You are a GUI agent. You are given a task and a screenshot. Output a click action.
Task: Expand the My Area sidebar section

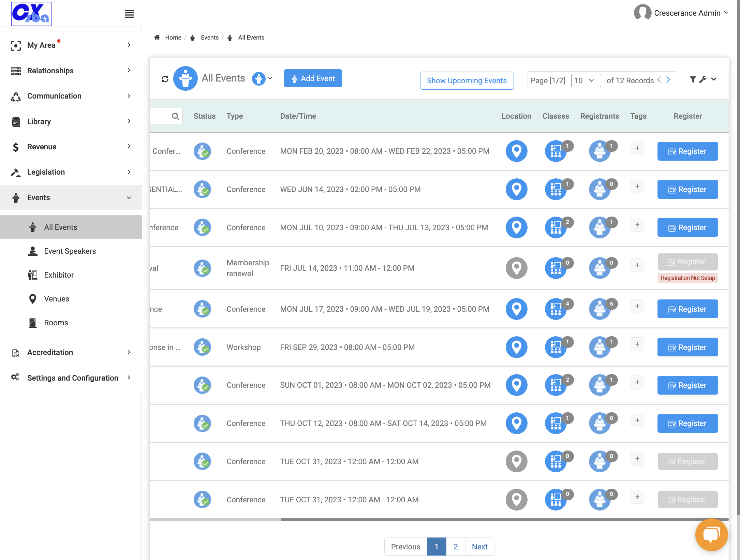point(71,45)
